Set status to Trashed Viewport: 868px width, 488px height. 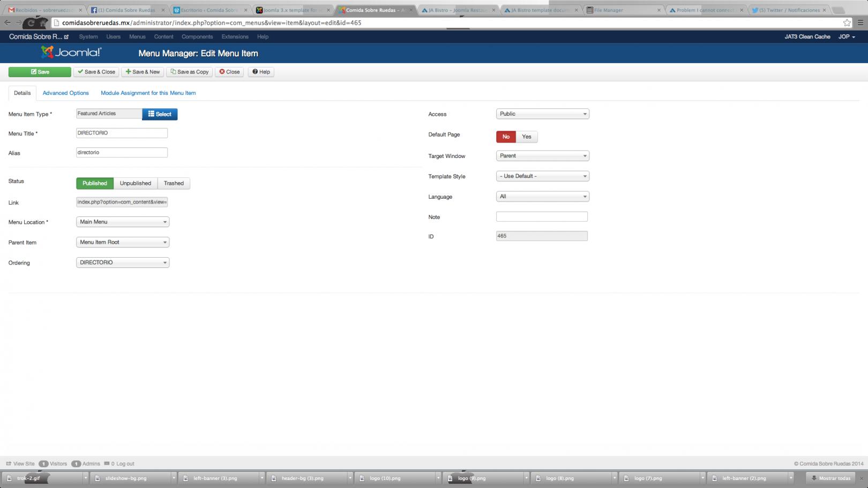coord(174,183)
